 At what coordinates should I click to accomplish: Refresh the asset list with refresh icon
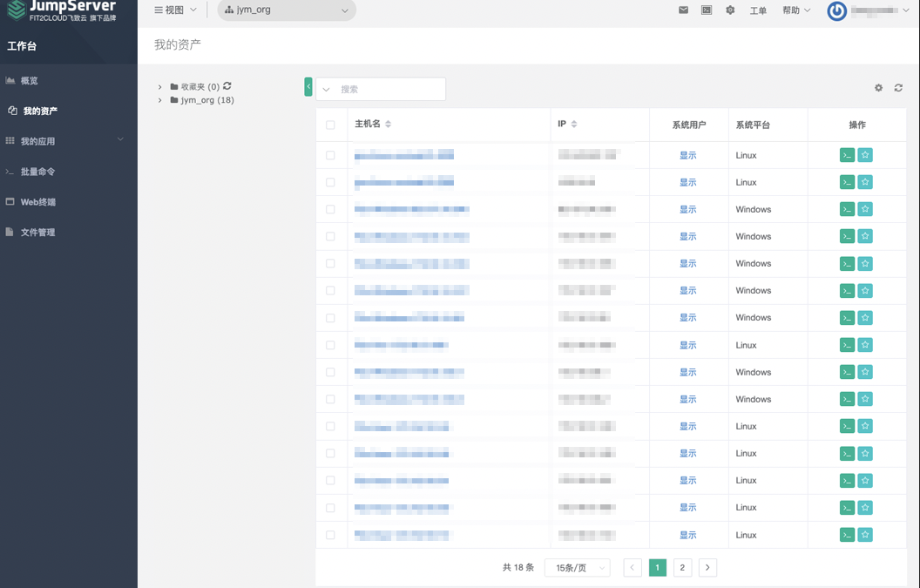pyautogui.click(x=898, y=87)
